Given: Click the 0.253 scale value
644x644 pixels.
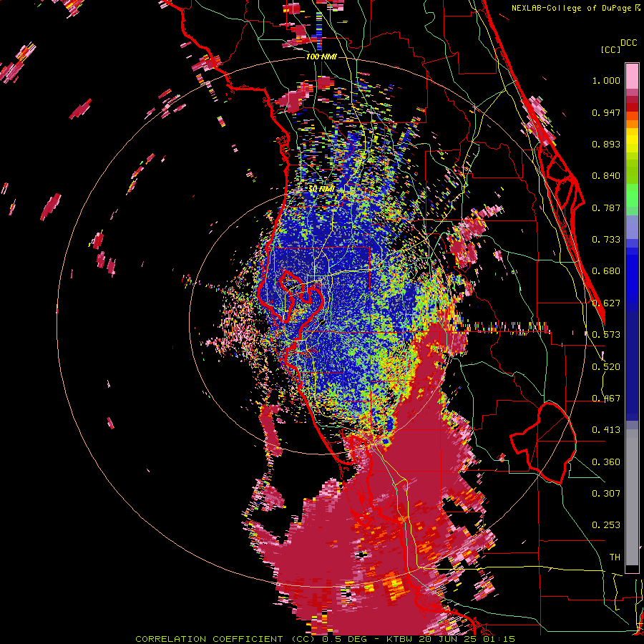Looking at the screenshot, I should 606,525.
